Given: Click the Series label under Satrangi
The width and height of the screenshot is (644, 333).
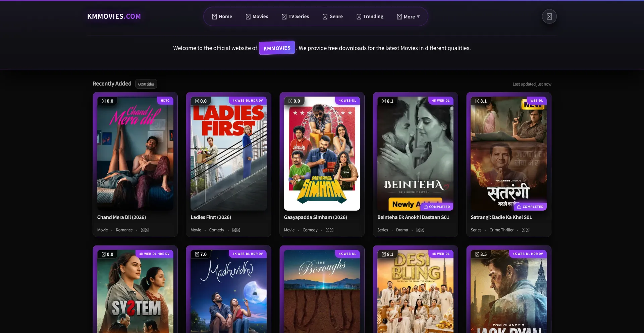Looking at the screenshot, I should click(476, 230).
